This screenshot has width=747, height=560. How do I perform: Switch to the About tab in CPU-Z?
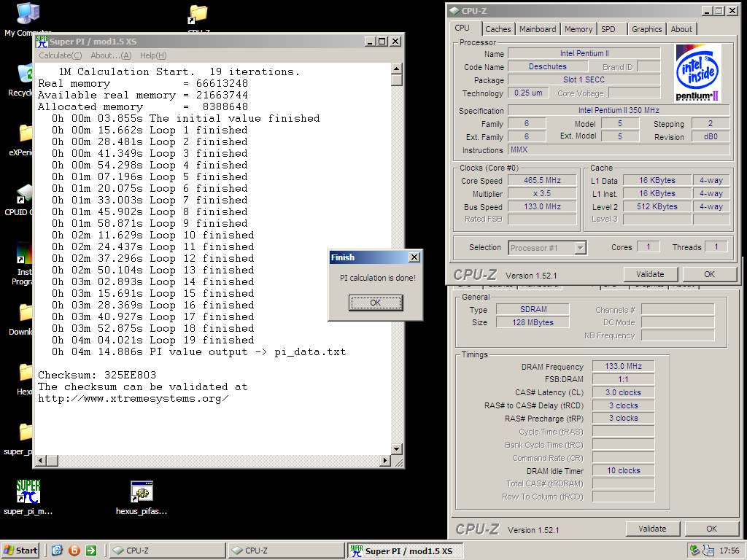[681, 29]
